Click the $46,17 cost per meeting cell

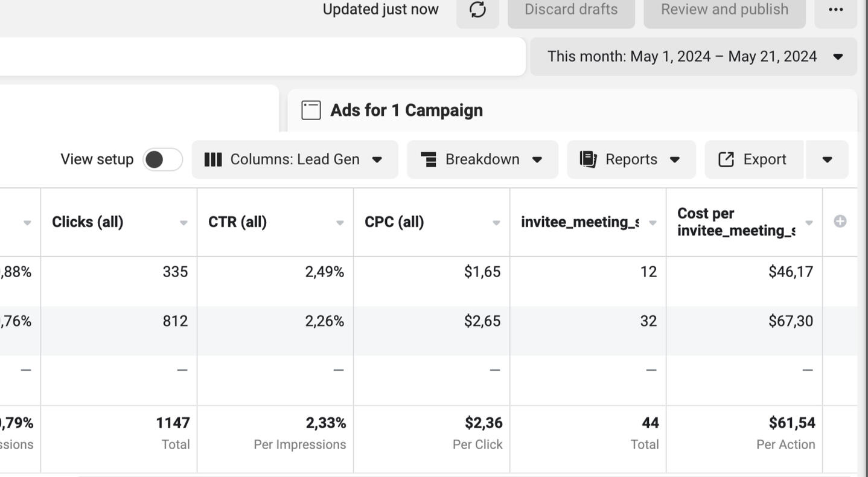pos(790,272)
